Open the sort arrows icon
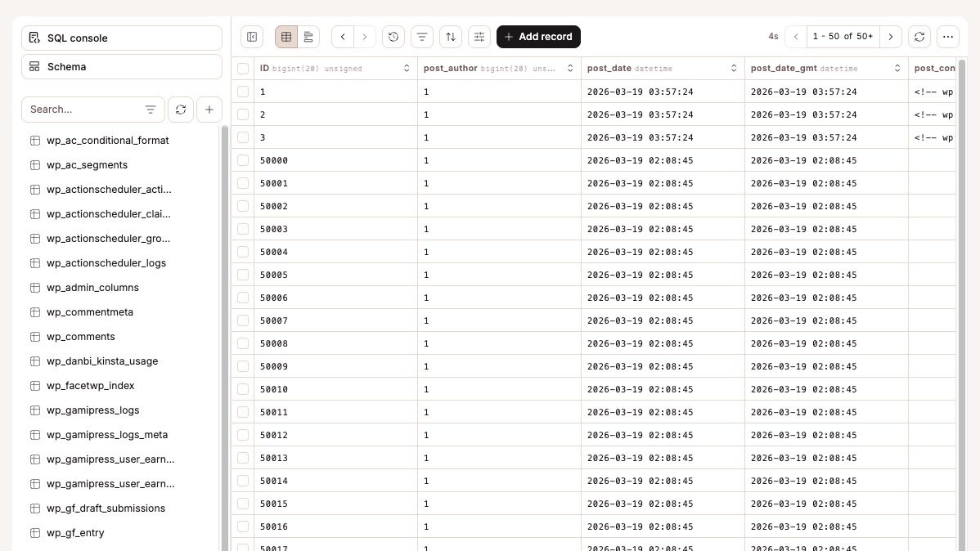 pos(451,37)
